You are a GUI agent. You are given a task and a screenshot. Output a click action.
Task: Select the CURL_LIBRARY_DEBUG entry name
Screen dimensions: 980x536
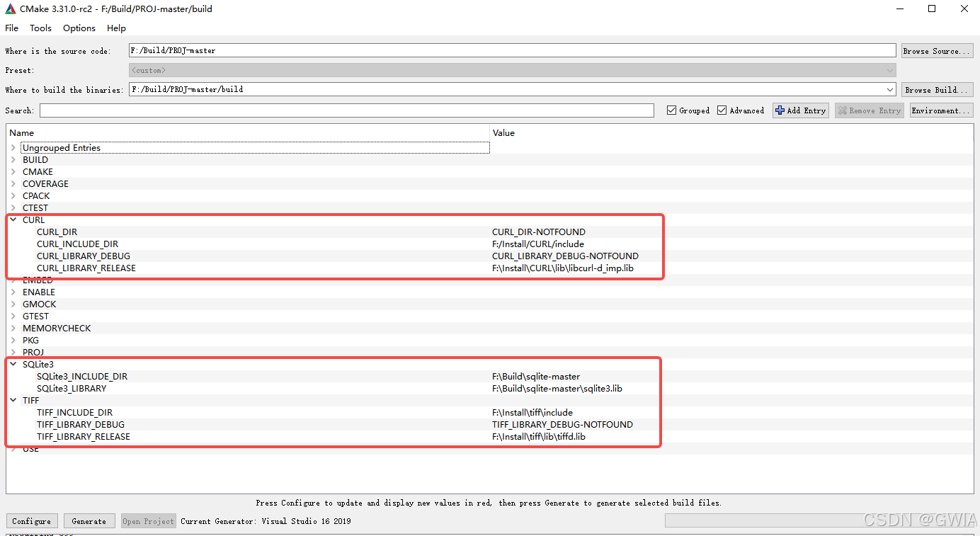point(84,256)
